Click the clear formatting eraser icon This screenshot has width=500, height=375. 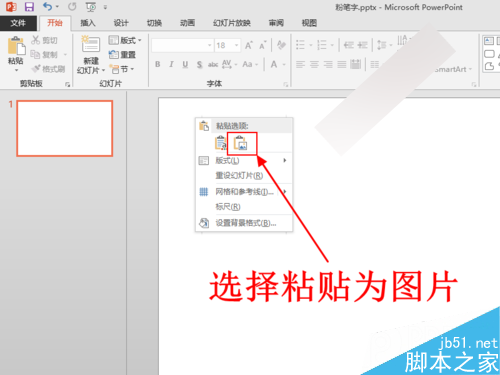point(281,45)
